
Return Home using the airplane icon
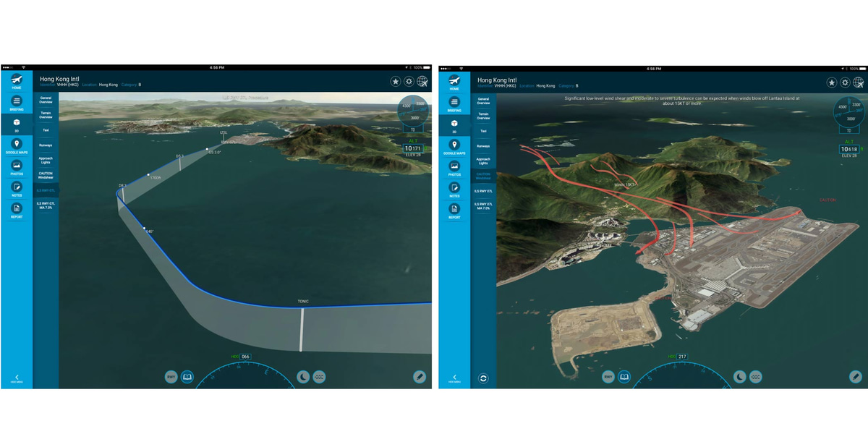17,81
